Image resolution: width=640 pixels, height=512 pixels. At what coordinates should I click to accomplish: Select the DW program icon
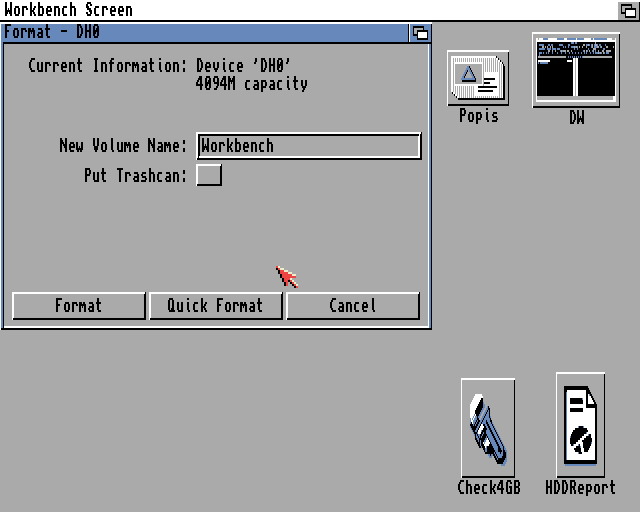tap(576, 68)
